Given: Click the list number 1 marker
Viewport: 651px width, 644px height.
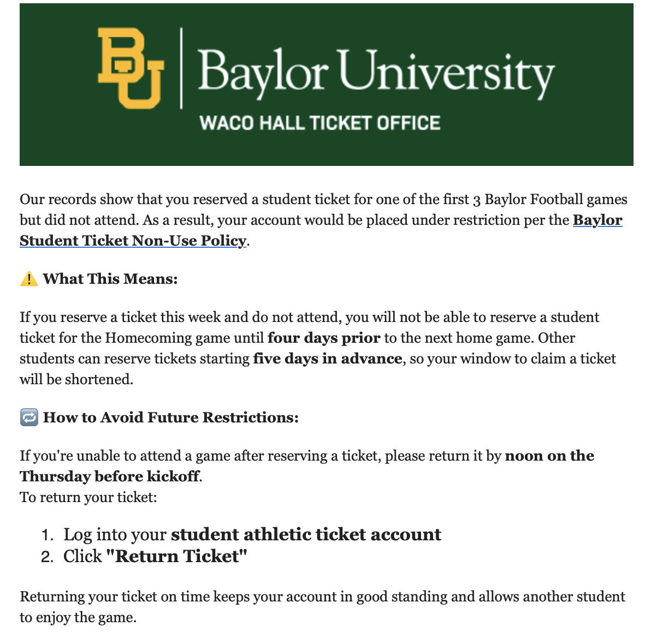Looking at the screenshot, I should [48, 535].
